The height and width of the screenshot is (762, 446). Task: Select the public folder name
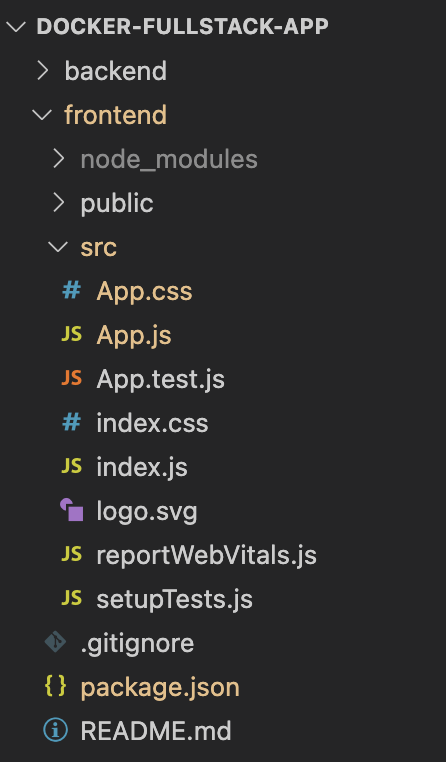click(x=117, y=204)
